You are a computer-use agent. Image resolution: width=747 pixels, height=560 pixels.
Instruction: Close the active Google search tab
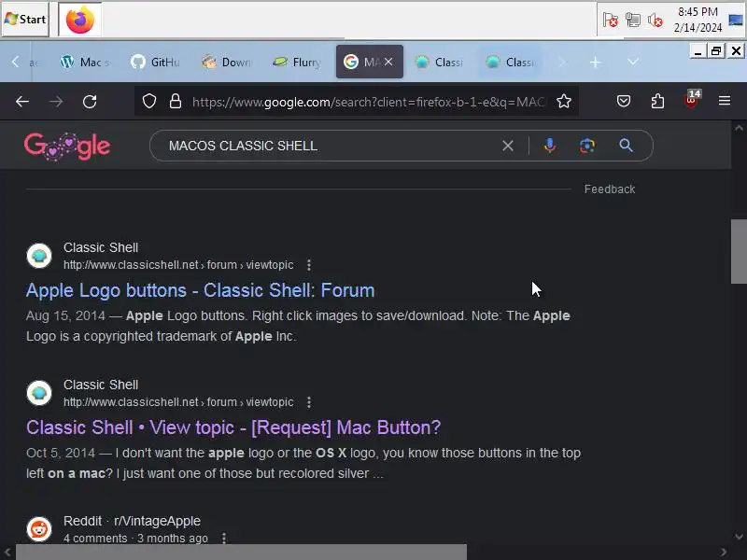tap(388, 62)
